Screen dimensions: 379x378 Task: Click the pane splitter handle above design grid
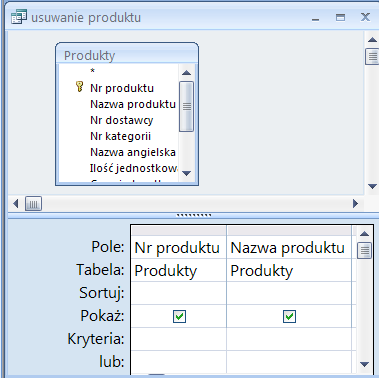pos(194,215)
